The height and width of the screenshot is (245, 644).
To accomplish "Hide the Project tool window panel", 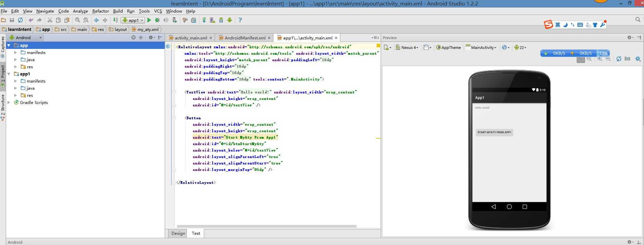I will click(x=160, y=38).
